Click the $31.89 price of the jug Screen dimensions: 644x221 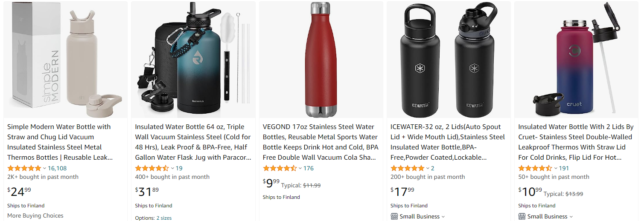147,192
